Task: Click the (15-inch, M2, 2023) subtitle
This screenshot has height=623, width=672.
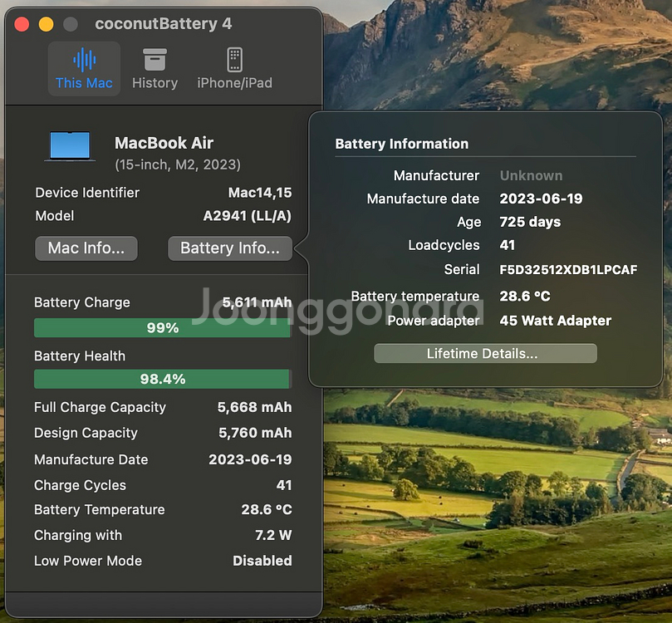Action: tap(178, 164)
